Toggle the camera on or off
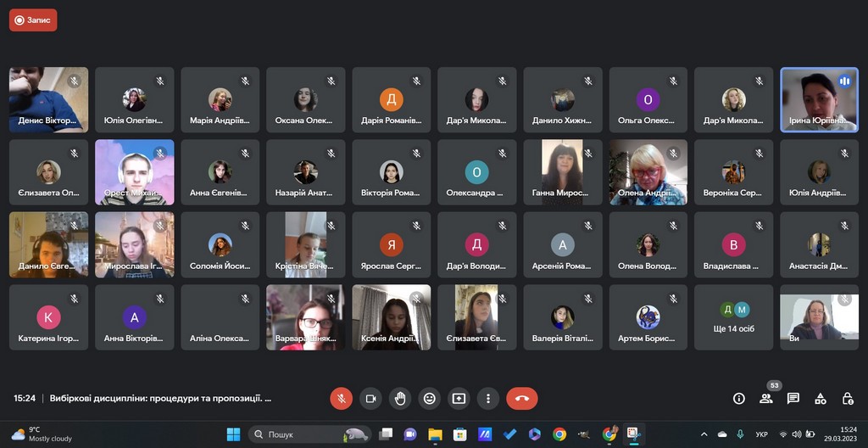This screenshot has height=448, width=868. pos(370,398)
